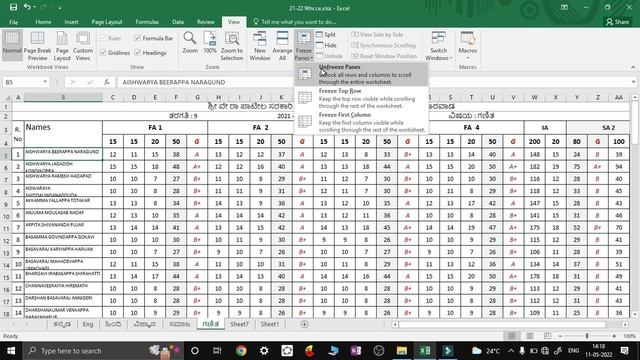Select Freeze Top Row option
The height and width of the screenshot is (360, 640).
pos(361,98)
